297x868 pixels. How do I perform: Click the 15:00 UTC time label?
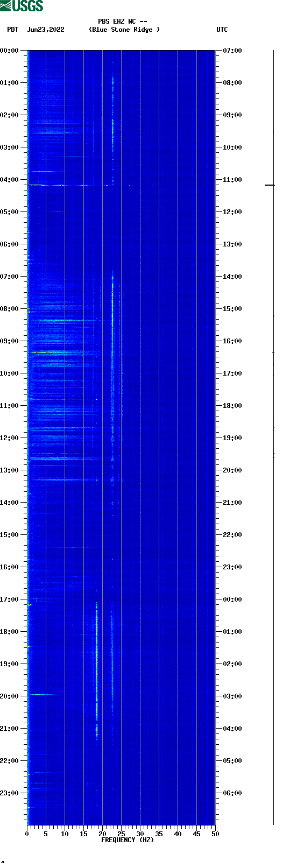(x=232, y=308)
